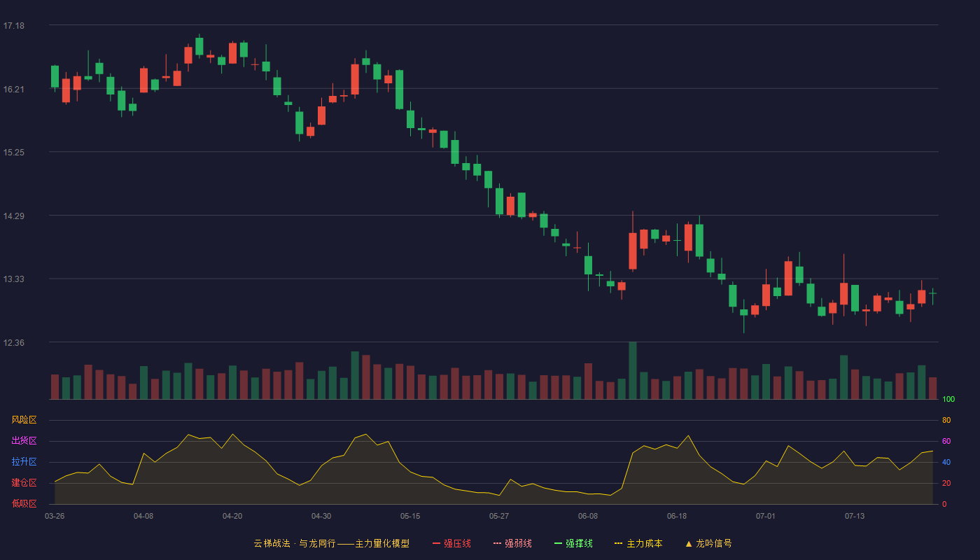The width and height of the screenshot is (980, 560).
Task: Click the 04-20 date label
Action: coord(232,516)
